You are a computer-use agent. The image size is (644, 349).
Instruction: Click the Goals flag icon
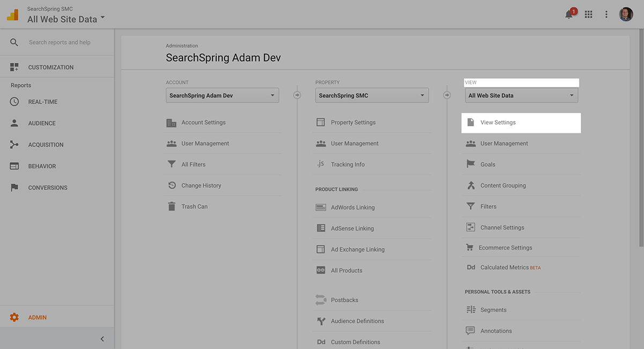(x=471, y=164)
